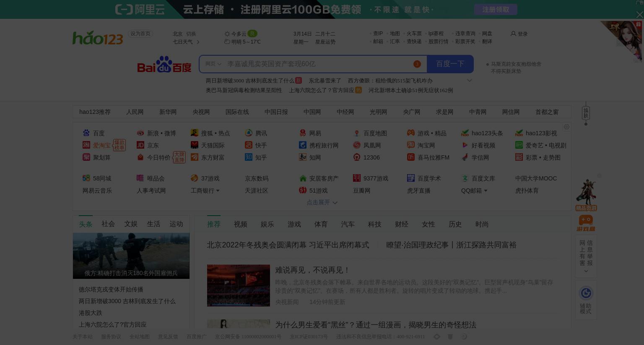The height and width of the screenshot is (345, 644).
Task: Click 德尔塔克戎变体开始传播 headline
Action: point(111,289)
